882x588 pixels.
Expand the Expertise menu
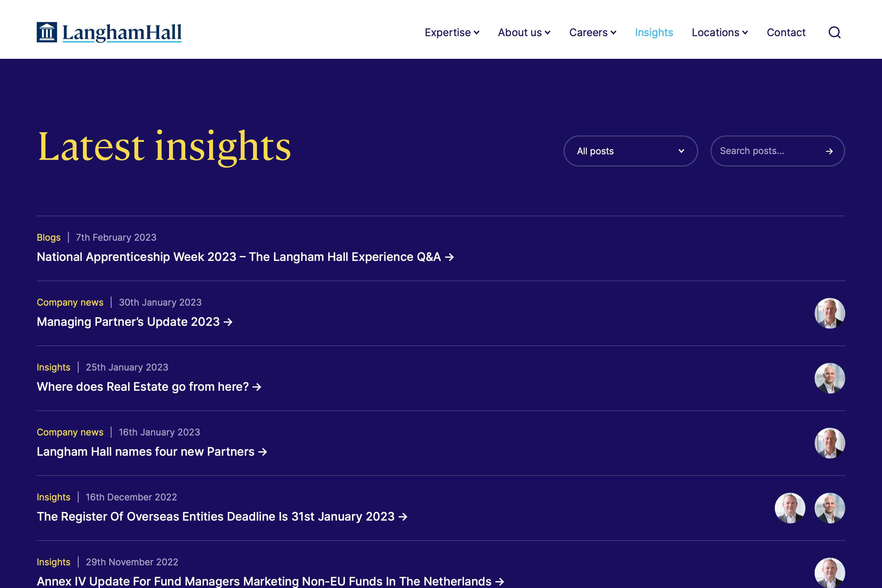[x=452, y=33]
